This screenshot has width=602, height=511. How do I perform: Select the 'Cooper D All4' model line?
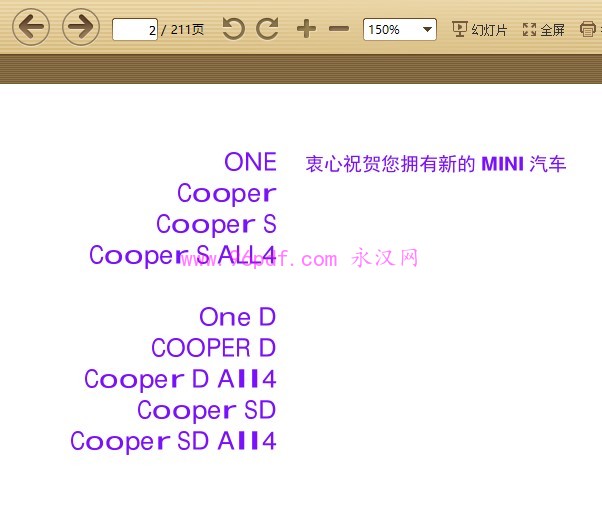pos(180,379)
